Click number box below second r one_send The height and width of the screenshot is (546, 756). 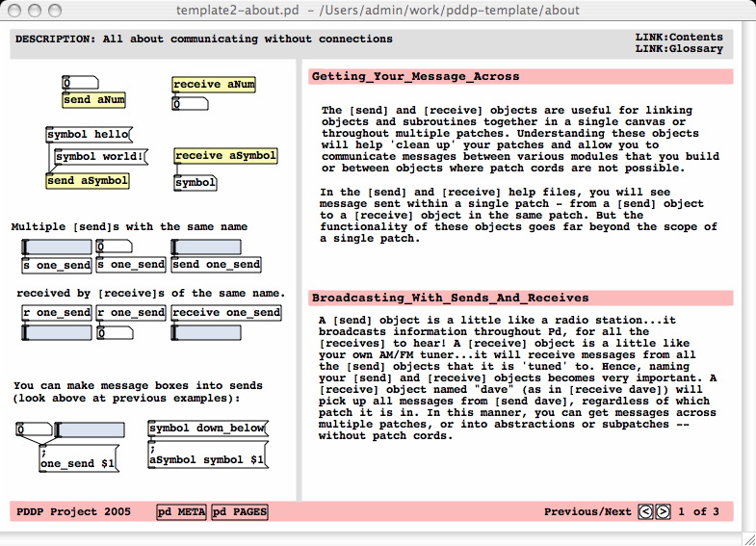point(115,332)
